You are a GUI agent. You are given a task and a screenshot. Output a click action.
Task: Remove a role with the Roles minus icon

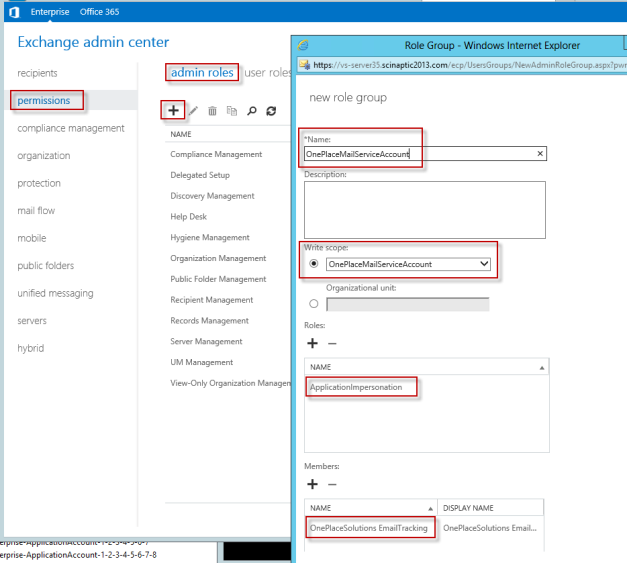coord(332,343)
